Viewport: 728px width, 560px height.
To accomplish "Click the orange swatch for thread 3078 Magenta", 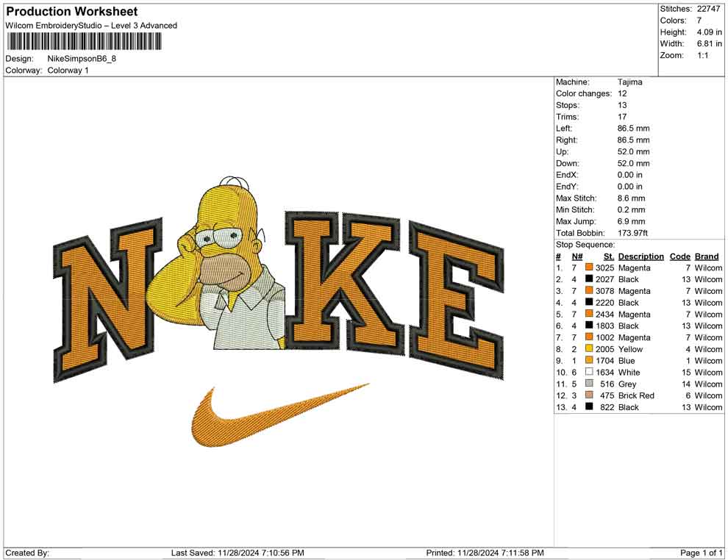I will (x=589, y=290).
